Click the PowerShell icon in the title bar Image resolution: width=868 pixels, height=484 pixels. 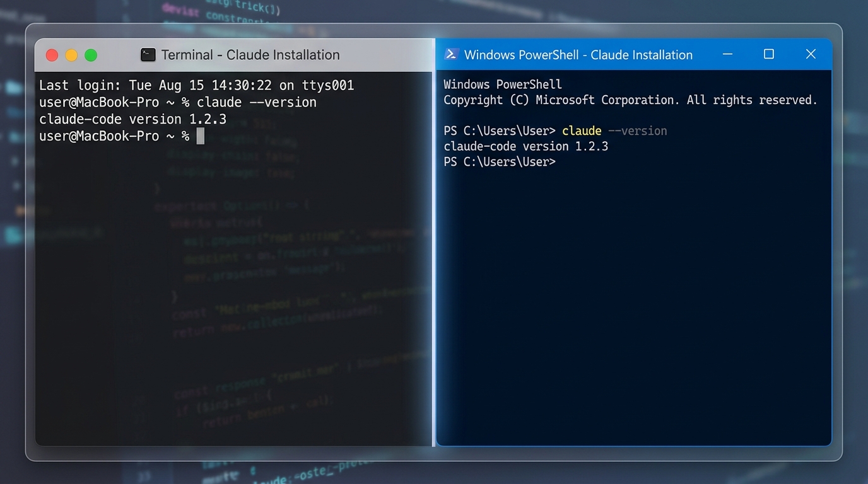point(451,54)
